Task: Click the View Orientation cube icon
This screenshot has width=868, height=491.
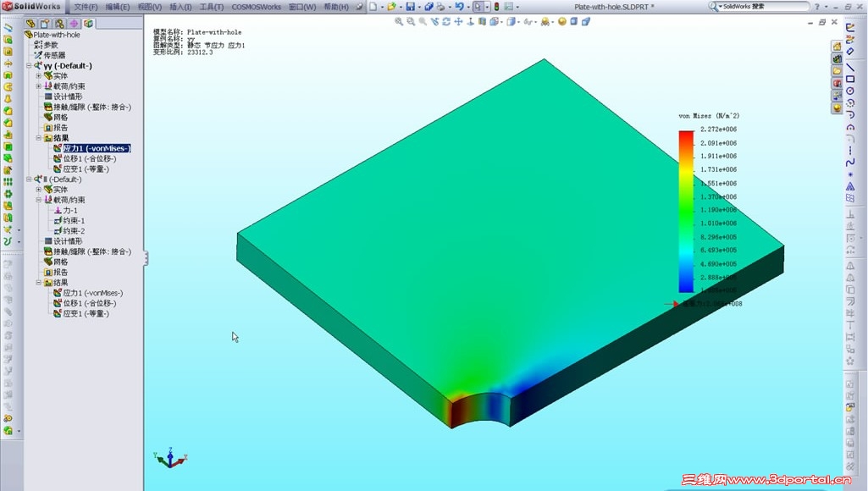Action: (494, 22)
